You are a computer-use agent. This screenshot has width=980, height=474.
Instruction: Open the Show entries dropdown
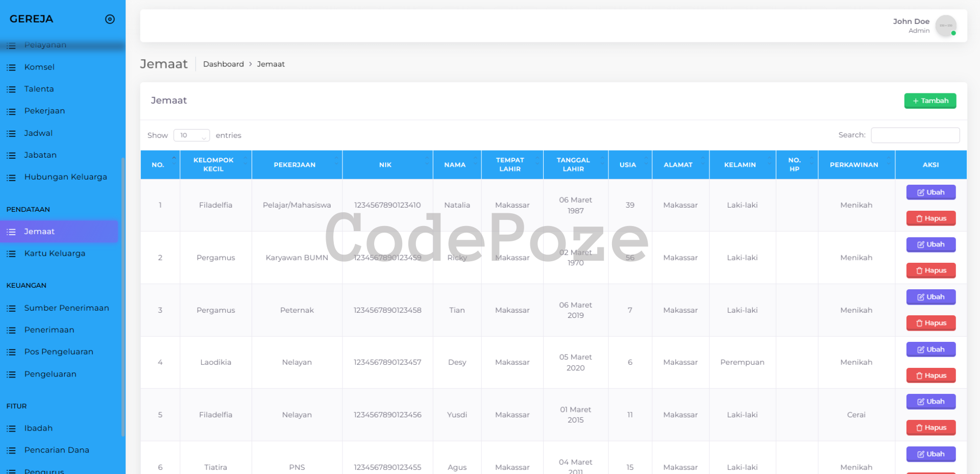[191, 135]
